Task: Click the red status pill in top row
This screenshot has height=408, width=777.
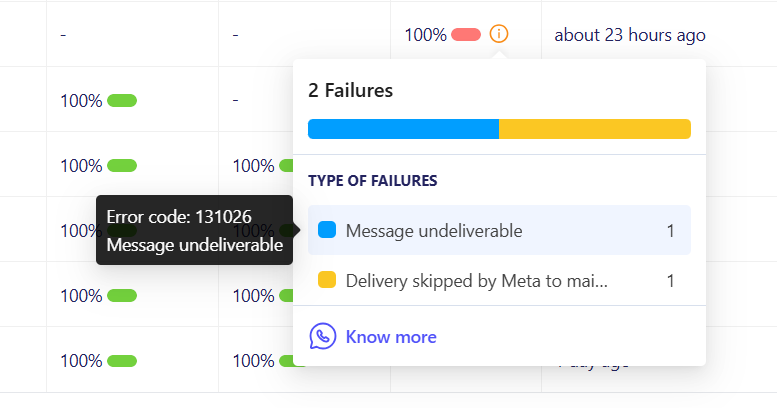Action: coord(466,35)
